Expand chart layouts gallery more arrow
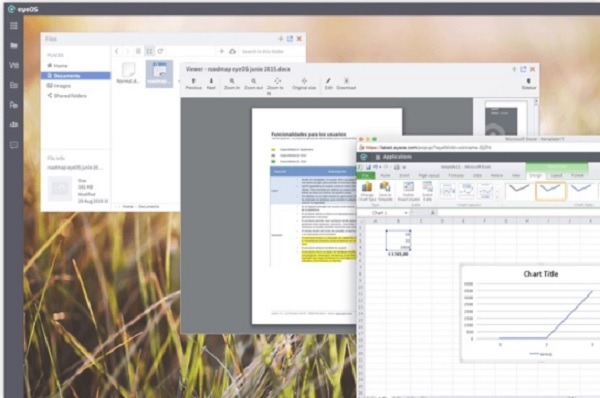 pos(497,197)
